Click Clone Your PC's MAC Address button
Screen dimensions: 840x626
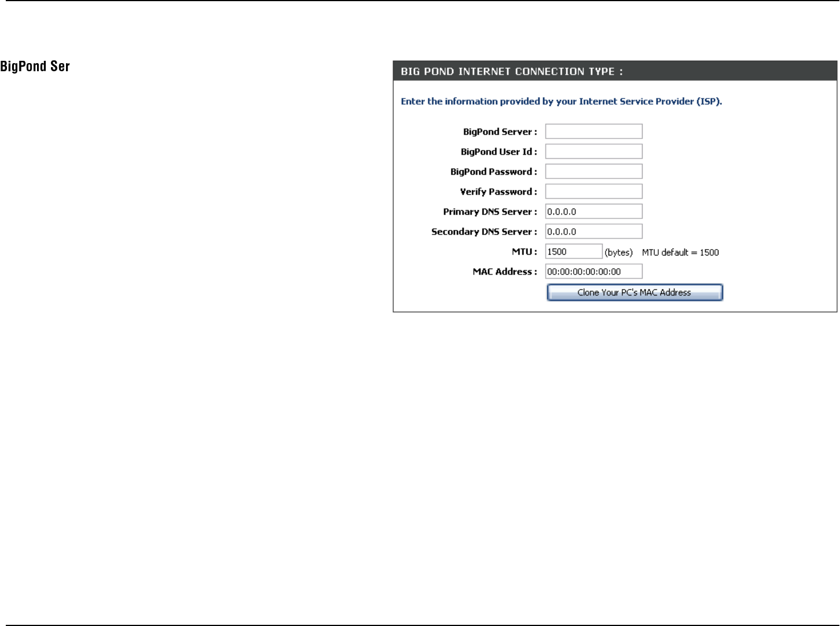click(x=634, y=292)
